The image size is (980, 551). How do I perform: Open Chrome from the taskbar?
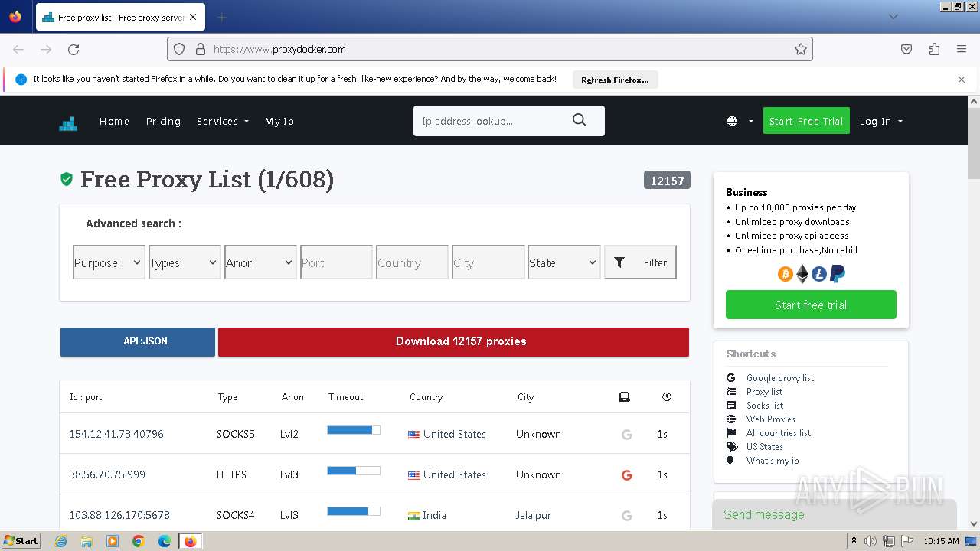[x=139, y=541]
